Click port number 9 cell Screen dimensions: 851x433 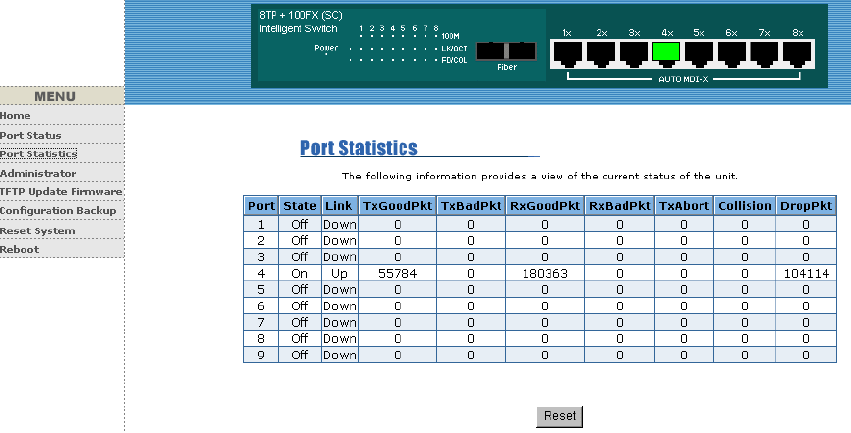(x=261, y=355)
